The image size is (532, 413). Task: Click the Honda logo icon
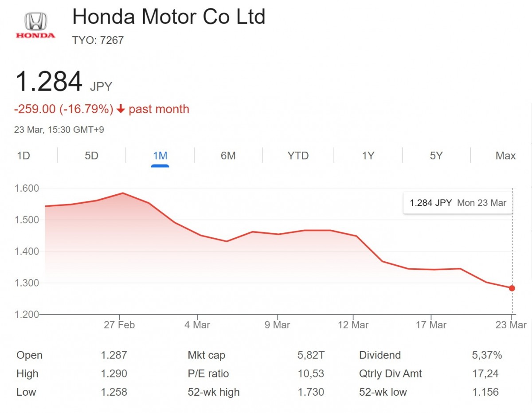35,20
